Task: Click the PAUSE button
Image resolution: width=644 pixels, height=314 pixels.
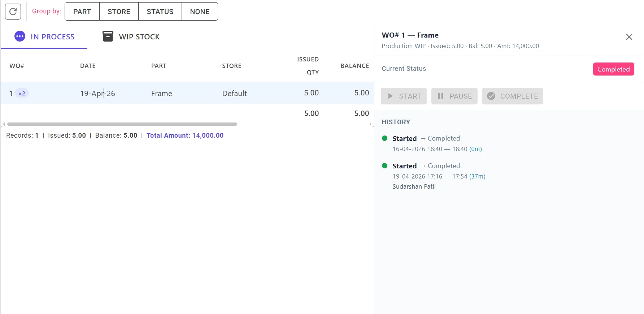Action: (x=454, y=96)
